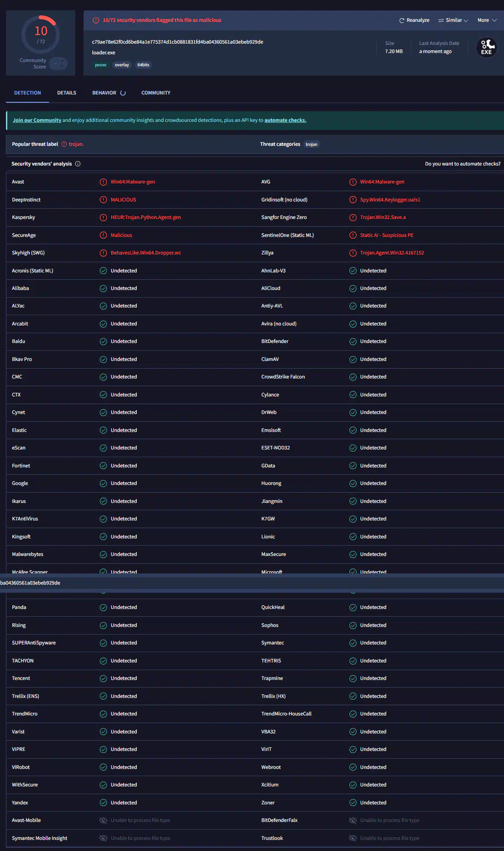This screenshot has height=851, width=504.
Task: Click the checkmark icon in the Zoner row
Action: point(353,803)
